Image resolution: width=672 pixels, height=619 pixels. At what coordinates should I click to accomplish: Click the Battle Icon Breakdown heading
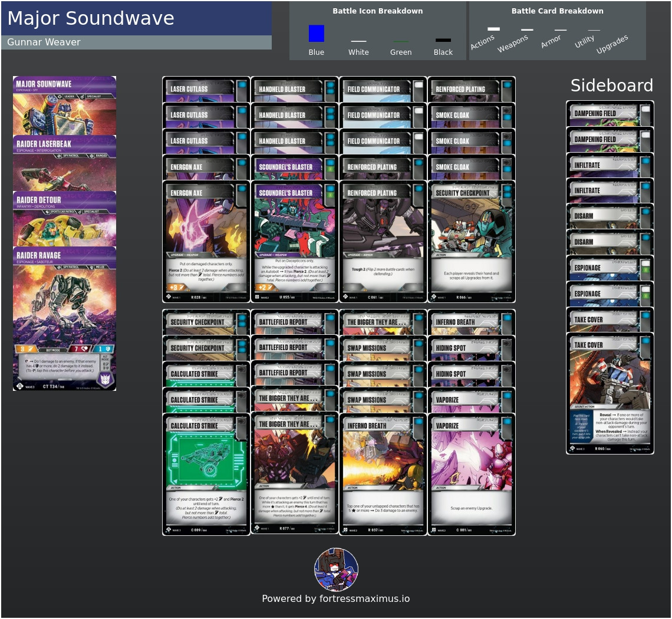pos(378,11)
